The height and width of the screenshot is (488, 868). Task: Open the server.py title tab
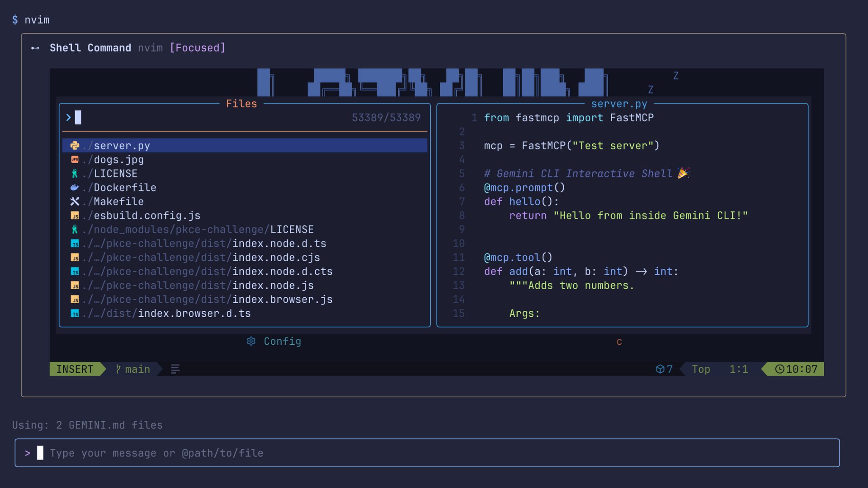click(x=619, y=103)
